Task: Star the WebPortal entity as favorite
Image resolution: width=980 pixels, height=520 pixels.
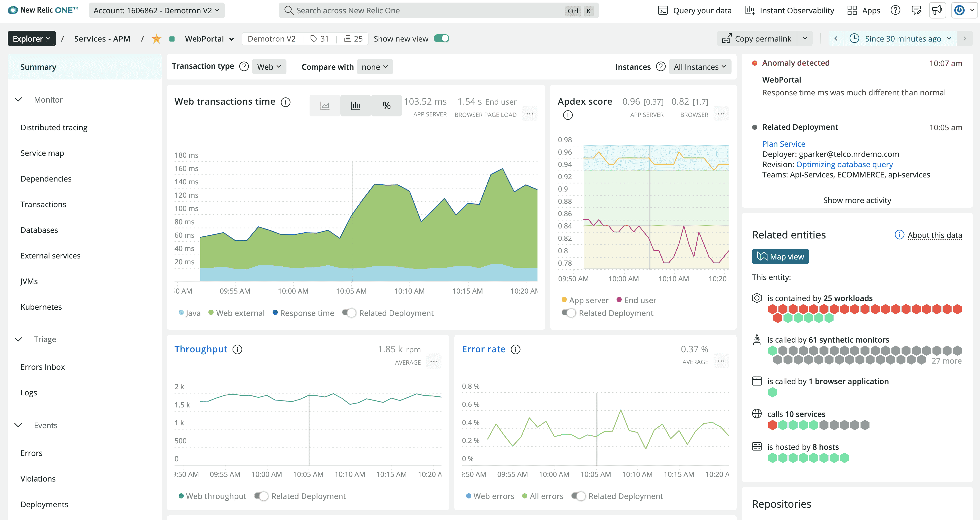Action: [156, 38]
